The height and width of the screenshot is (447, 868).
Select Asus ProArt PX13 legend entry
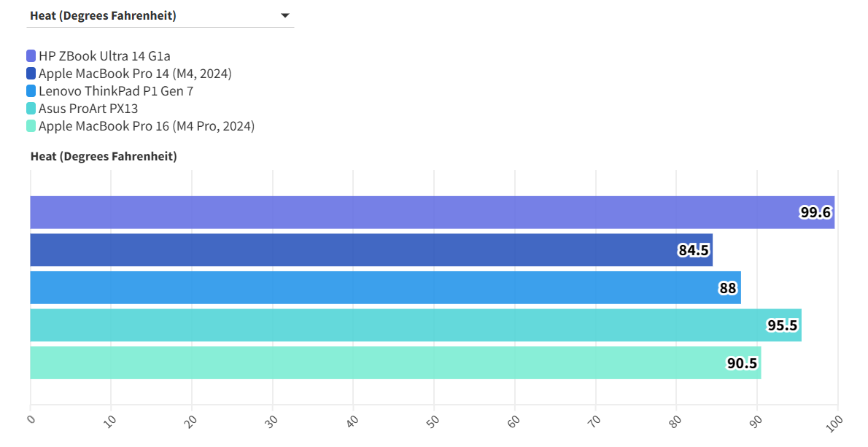(x=88, y=109)
